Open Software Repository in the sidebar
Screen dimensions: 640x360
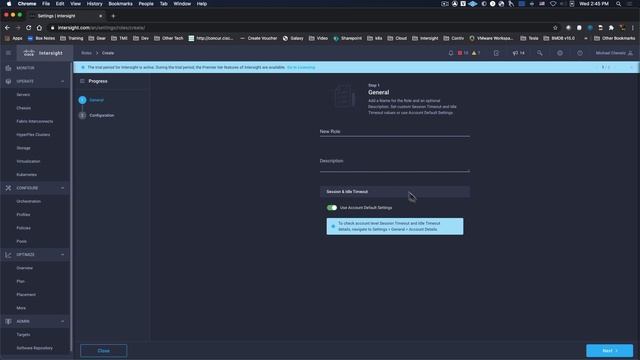coord(35,348)
